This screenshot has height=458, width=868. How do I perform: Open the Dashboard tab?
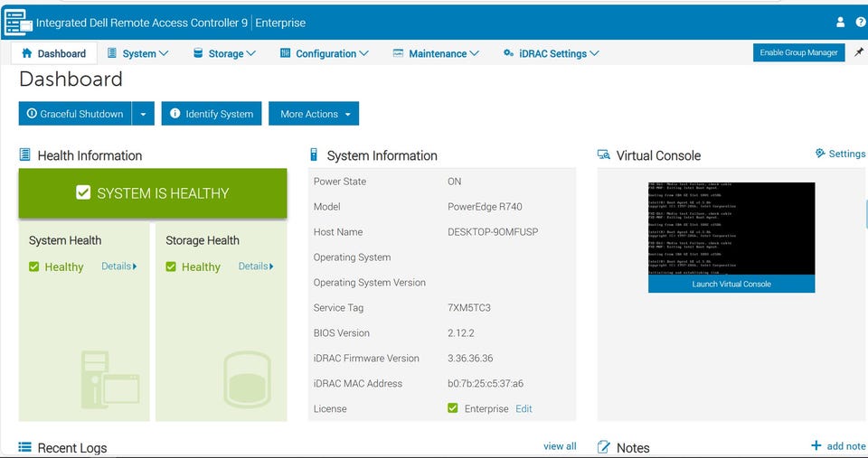pyautogui.click(x=53, y=53)
